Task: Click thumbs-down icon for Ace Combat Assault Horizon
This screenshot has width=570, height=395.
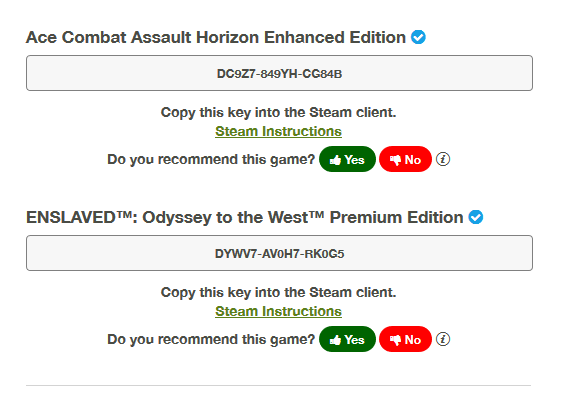Action: coord(396,160)
